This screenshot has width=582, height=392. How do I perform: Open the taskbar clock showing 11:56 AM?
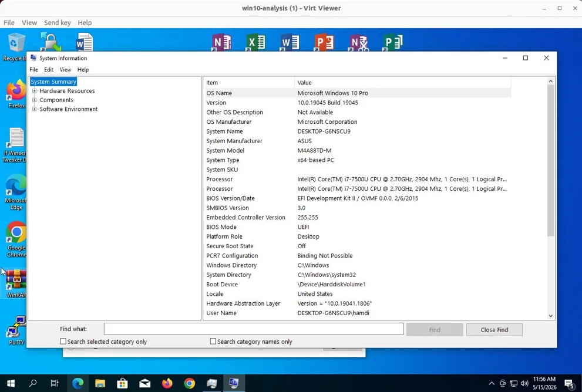point(544,383)
